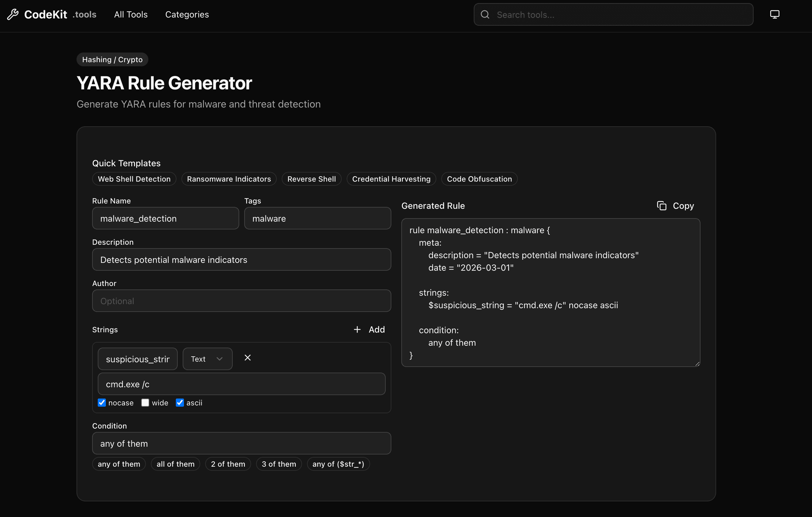
Task: Open the All Tools menu
Action: [131, 14]
